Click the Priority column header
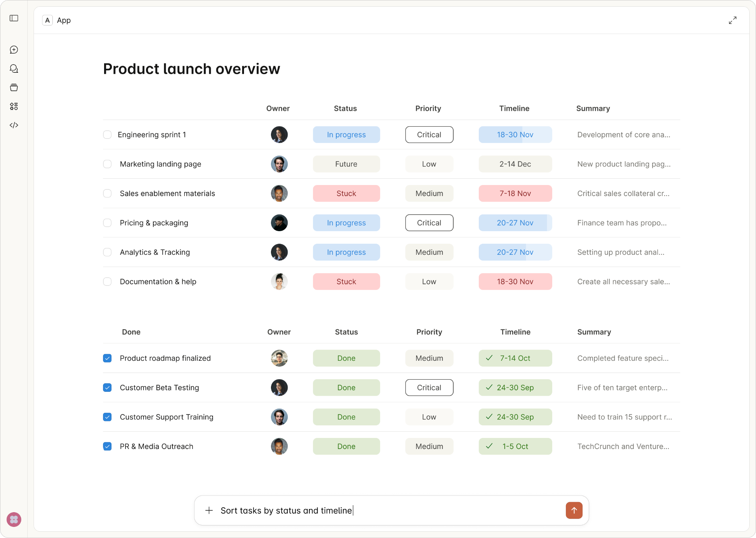This screenshot has height=538, width=756. pyautogui.click(x=428, y=108)
